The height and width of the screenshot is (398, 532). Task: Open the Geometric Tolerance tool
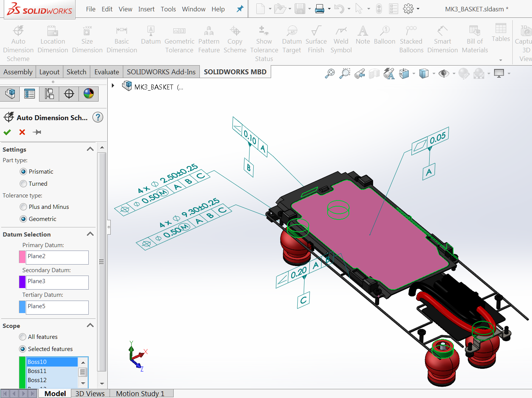(179, 39)
